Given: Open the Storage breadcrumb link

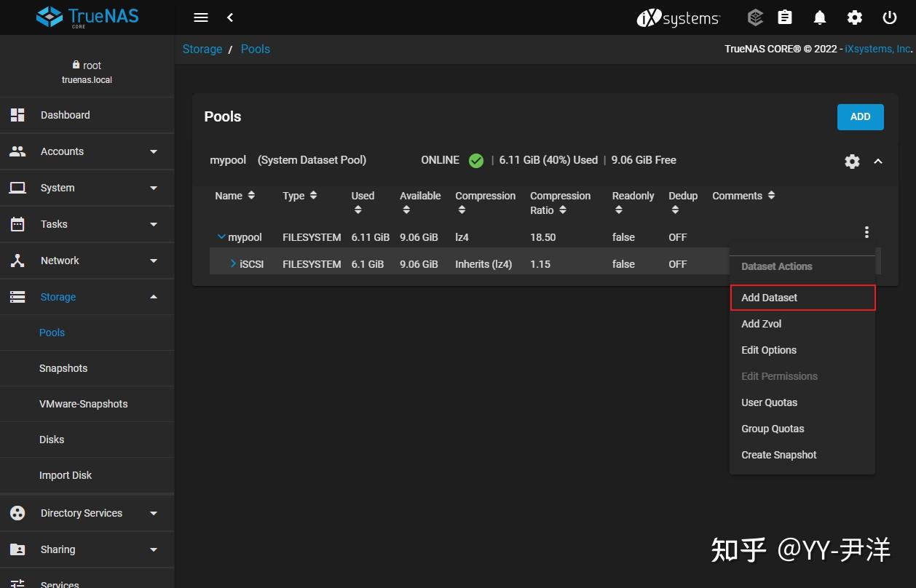Looking at the screenshot, I should pyautogui.click(x=202, y=49).
